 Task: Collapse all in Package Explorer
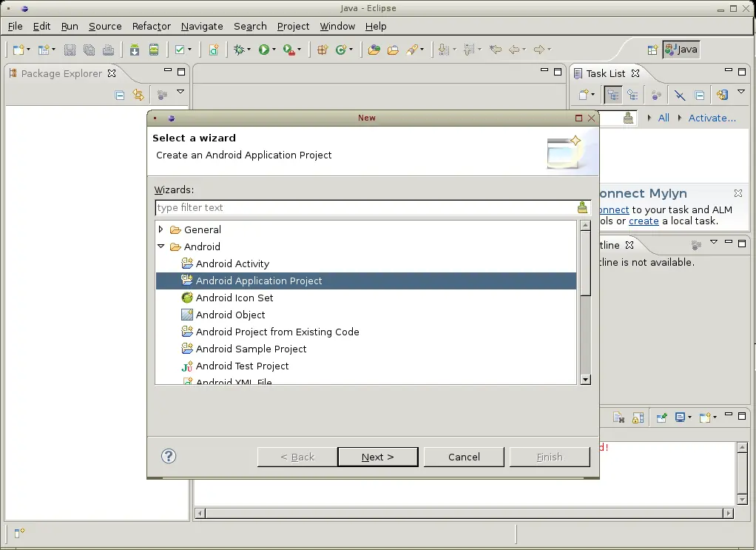point(120,95)
